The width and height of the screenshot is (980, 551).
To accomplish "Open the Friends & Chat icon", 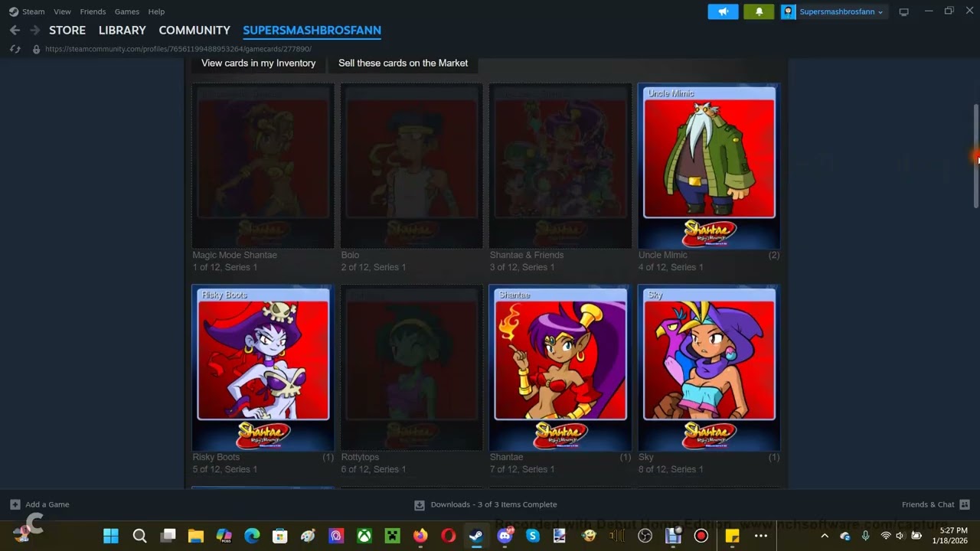I will 965,504.
